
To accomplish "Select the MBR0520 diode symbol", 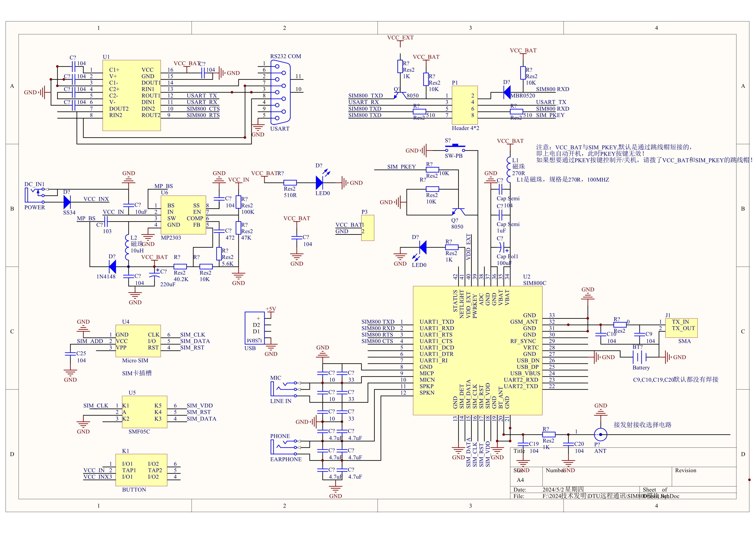I will click(x=507, y=92).
